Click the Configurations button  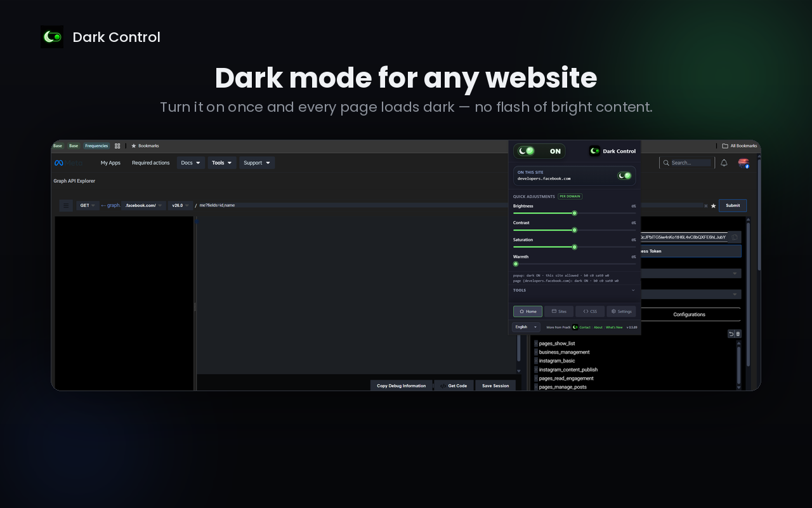tap(690, 314)
